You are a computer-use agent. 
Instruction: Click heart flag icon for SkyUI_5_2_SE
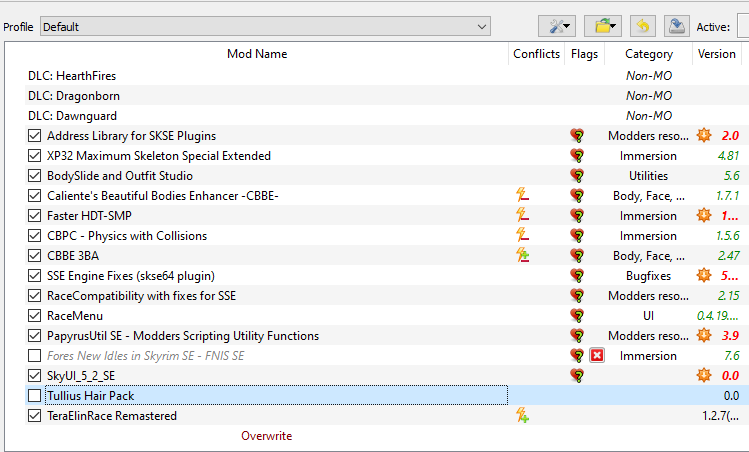coord(577,376)
